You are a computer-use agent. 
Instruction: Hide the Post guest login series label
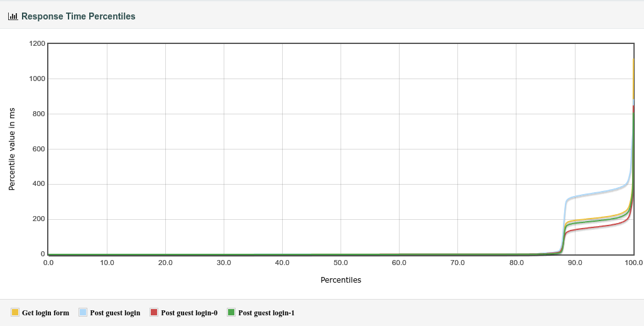point(115,313)
